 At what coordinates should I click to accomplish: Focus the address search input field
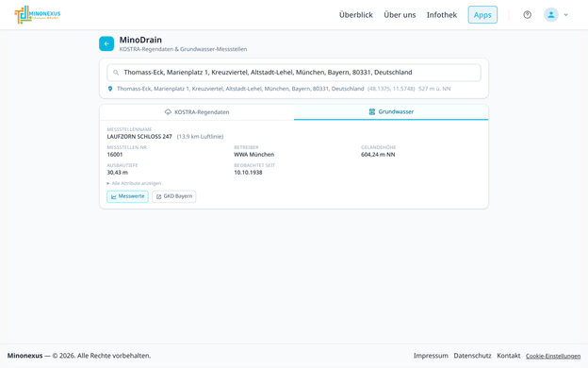(x=294, y=73)
